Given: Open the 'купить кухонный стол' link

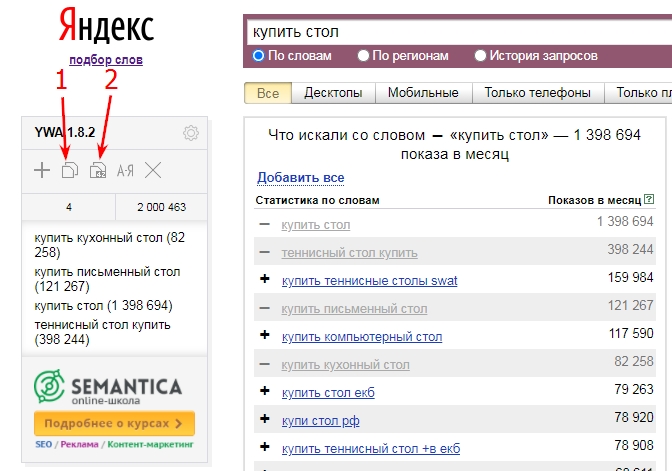Looking at the screenshot, I should click(345, 365).
